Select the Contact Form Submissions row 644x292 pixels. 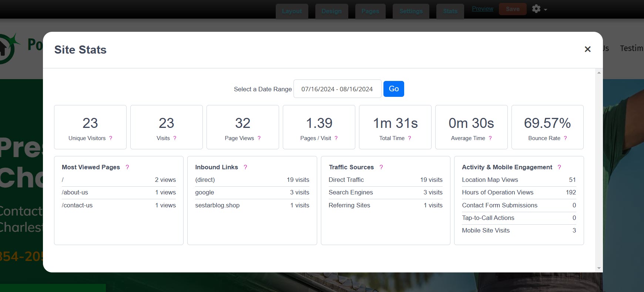tap(519, 205)
